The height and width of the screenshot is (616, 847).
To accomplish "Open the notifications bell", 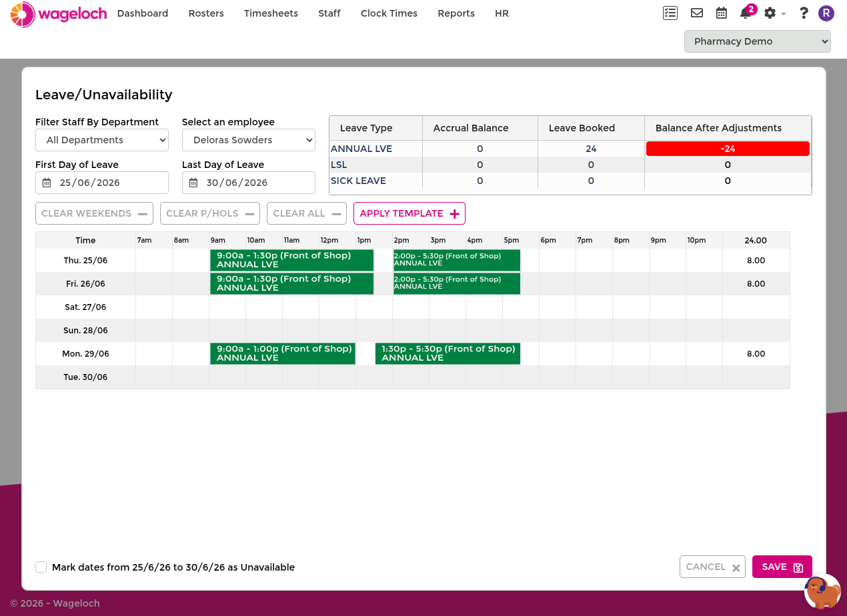I will pyautogui.click(x=746, y=13).
